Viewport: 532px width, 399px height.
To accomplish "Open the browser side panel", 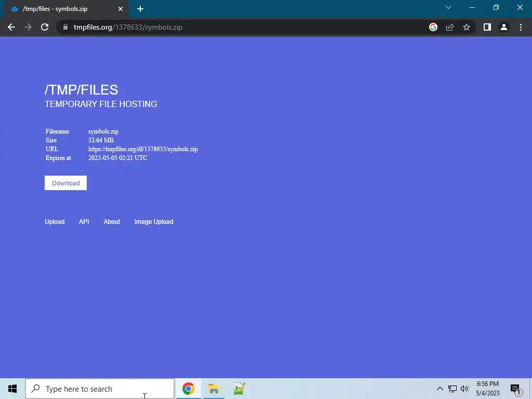I will pyautogui.click(x=487, y=27).
